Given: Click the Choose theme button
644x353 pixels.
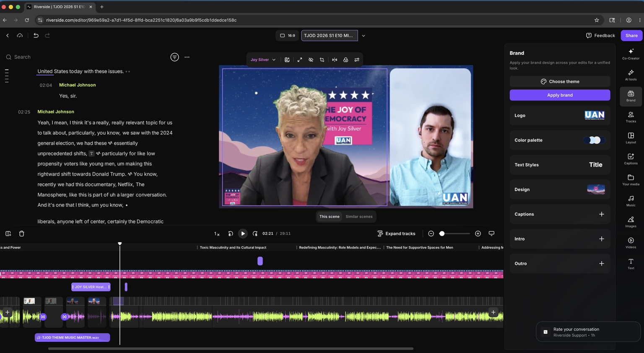Looking at the screenshot, I should pyautogui.click(x=560, y=81).
